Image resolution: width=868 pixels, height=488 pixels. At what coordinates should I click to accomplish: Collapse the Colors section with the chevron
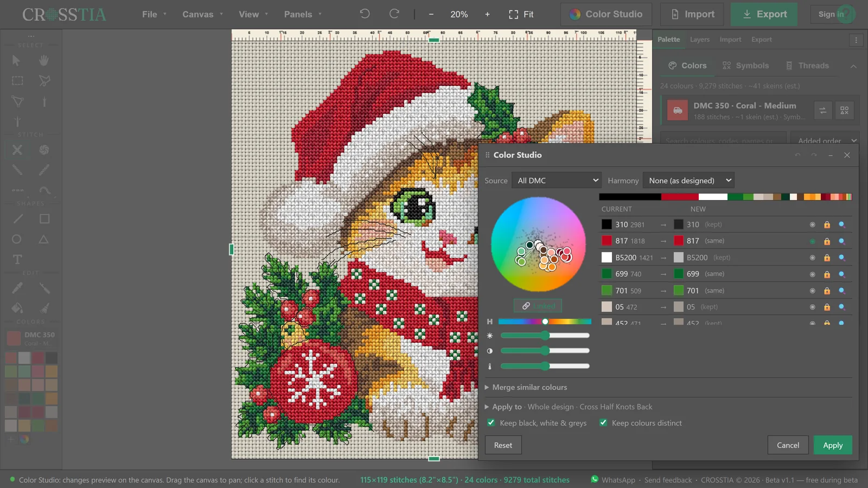click(x=853, y=66)
